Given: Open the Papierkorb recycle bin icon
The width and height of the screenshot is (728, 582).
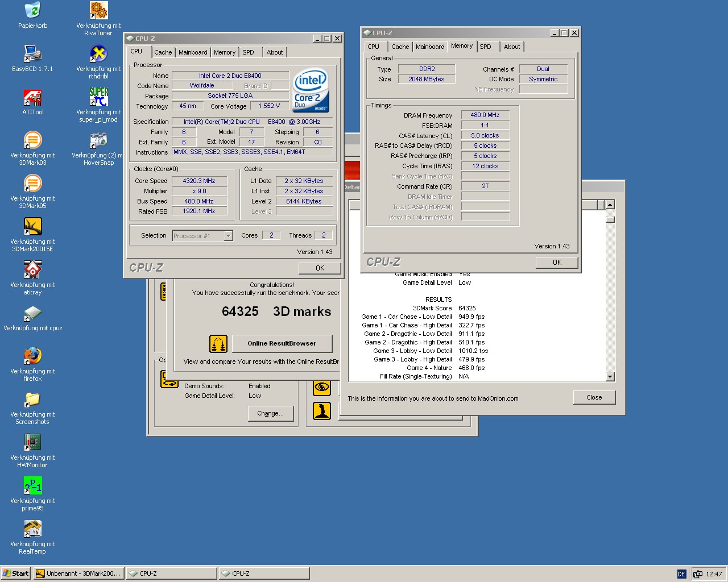Looking at the screenshot, I should tap(32, 10).
